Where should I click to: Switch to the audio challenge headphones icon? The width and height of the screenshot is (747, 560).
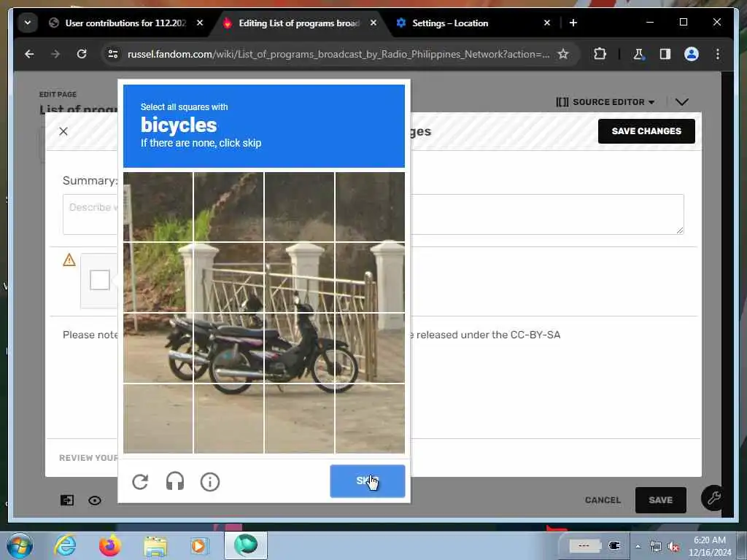[x=175, y=481]
